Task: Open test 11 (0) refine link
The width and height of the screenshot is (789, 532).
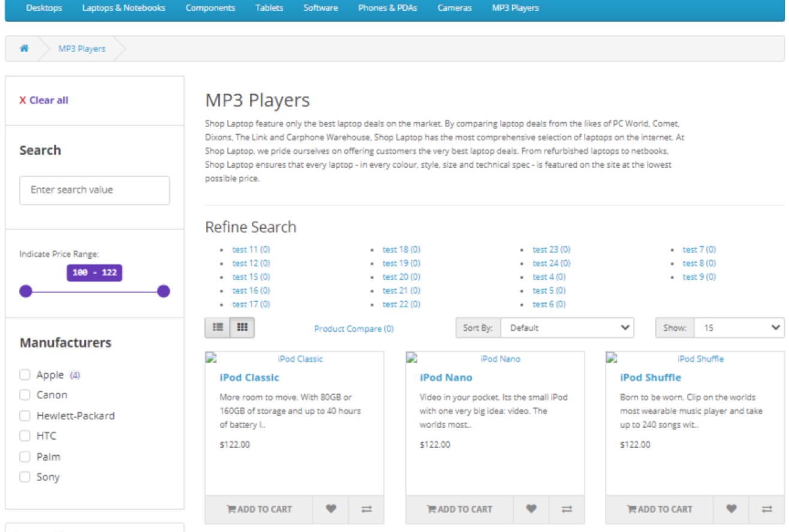Action: click(x=251, y=250)
